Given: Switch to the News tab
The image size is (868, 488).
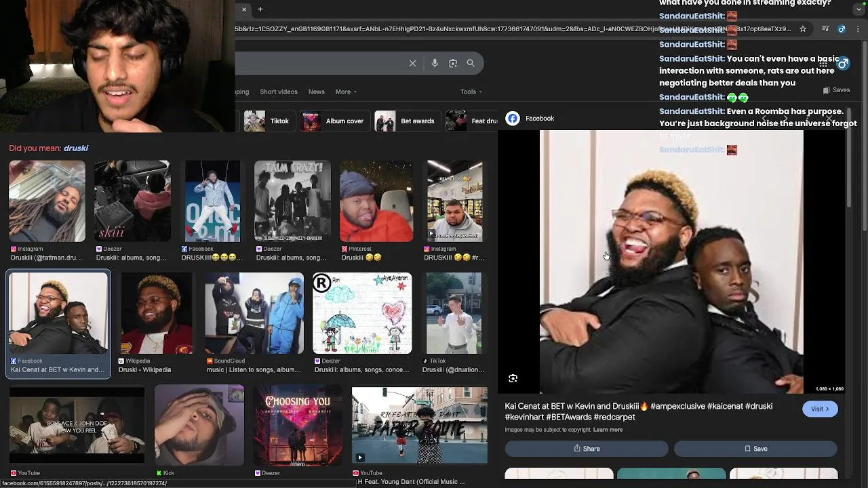Looking at the screenshot, I should click(x=316, y=91).
